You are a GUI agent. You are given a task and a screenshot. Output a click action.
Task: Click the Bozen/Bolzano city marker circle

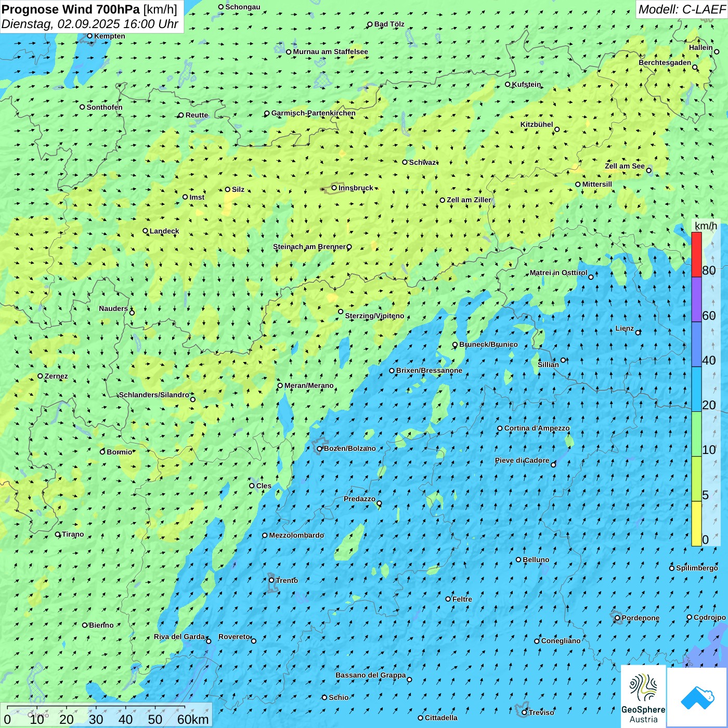320,449
